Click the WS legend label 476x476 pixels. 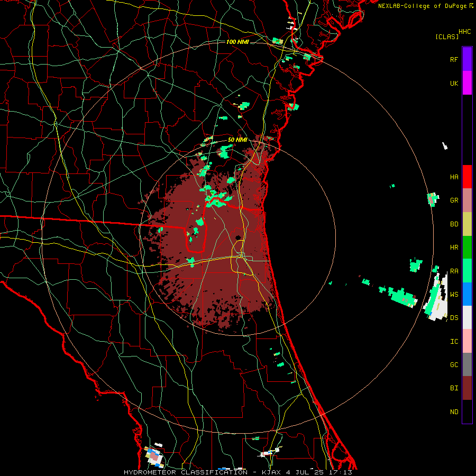point(454,295)
